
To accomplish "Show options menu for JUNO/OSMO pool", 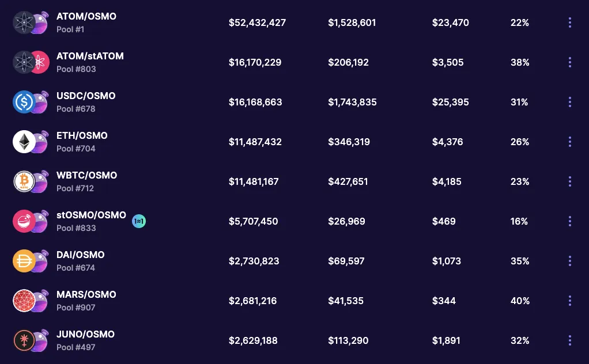I will 570,341.
